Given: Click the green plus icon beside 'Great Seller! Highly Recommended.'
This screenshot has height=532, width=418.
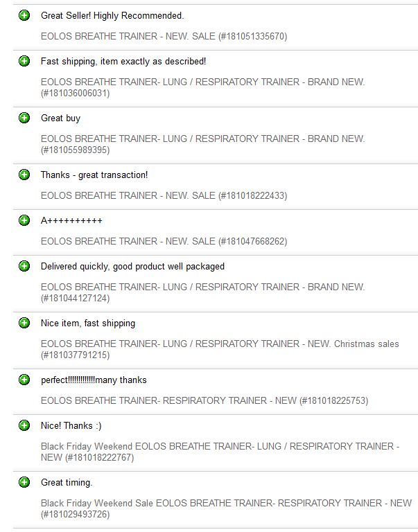Looking at the screenshot, I should click(24, 15).
